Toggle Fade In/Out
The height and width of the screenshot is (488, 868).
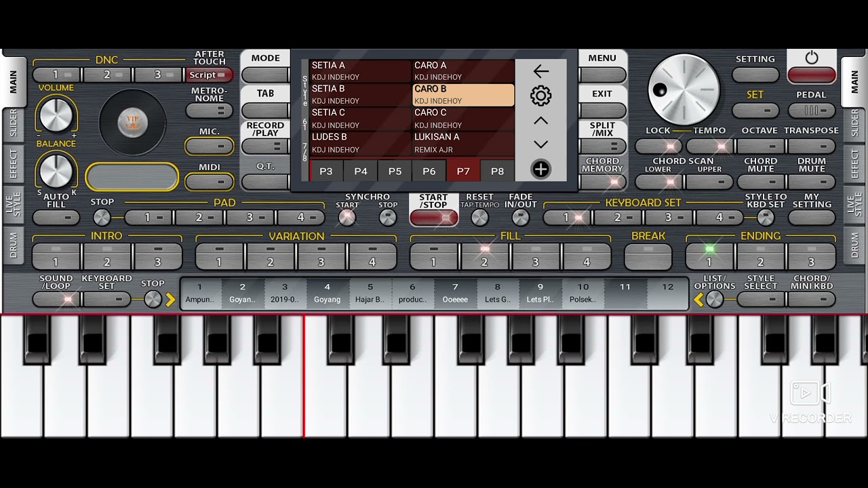tap(520, 218)
